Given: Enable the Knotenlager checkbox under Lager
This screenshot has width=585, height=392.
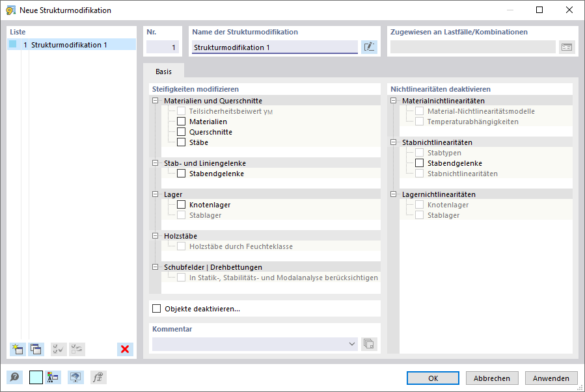Looking at the screenshot, I should (182, 205).
